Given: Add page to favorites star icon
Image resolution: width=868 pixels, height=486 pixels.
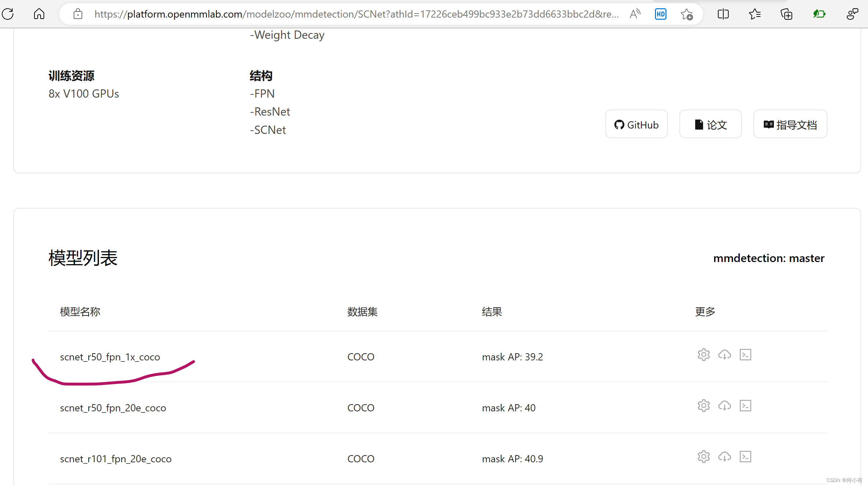Looking at the screenshot, I should 687,14.
